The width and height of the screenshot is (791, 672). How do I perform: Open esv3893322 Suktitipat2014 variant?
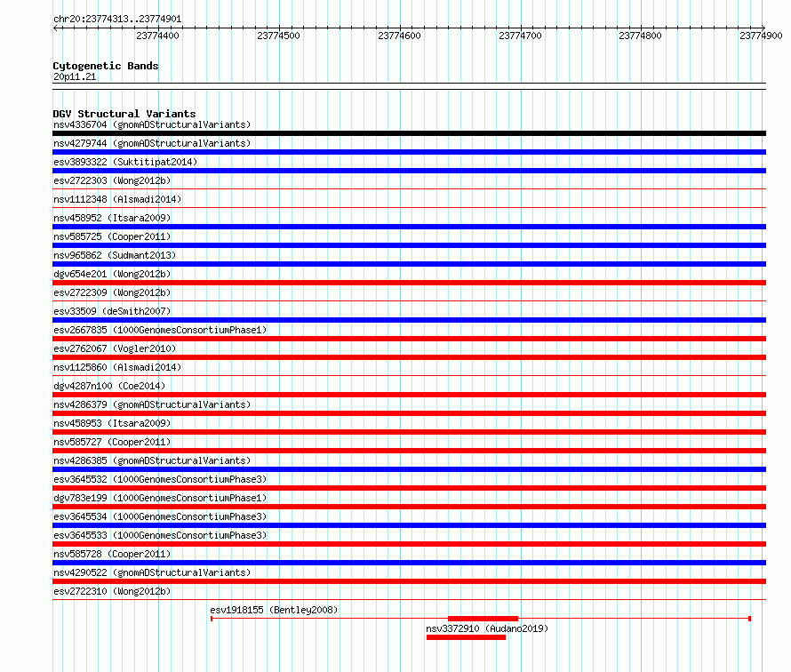click(x=125, y=162)
